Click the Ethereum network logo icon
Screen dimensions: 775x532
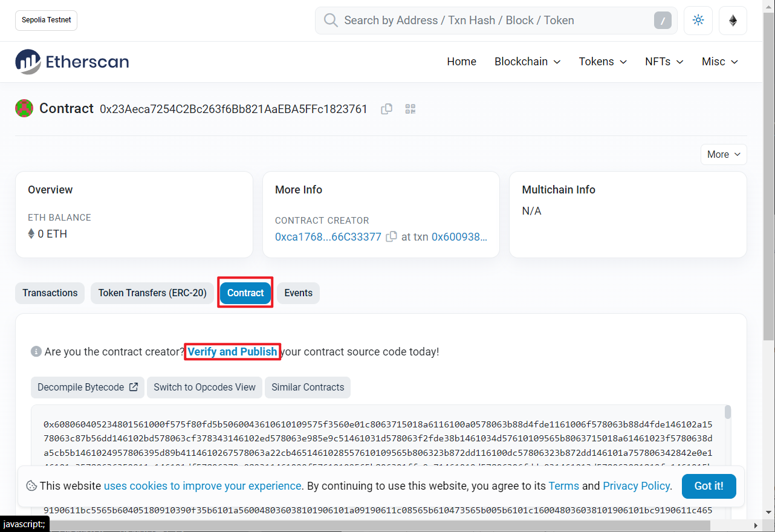733,21
